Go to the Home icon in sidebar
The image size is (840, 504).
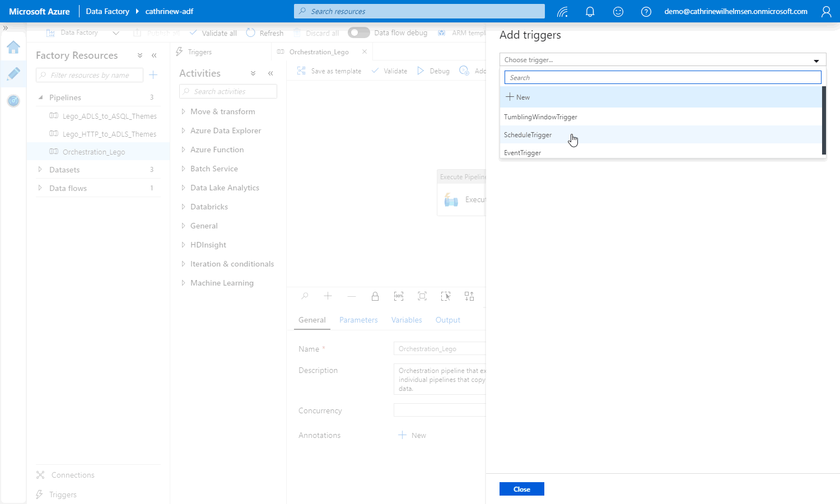click(13, 47)
